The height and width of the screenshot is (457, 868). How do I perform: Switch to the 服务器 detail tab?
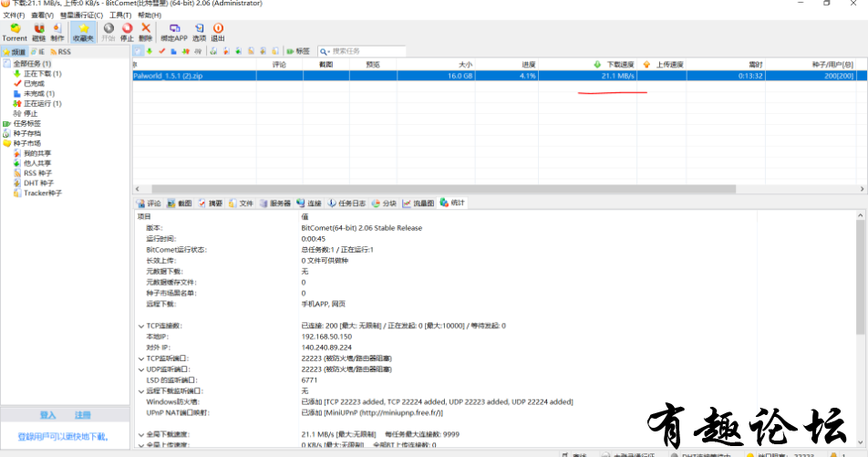tap(275, 203)
